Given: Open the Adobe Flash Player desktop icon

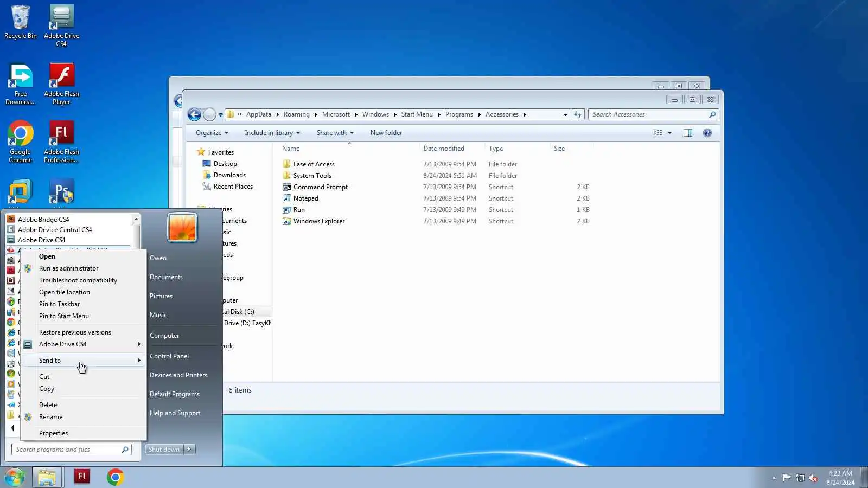Looking at the screenshot, I should click(61, 84).
